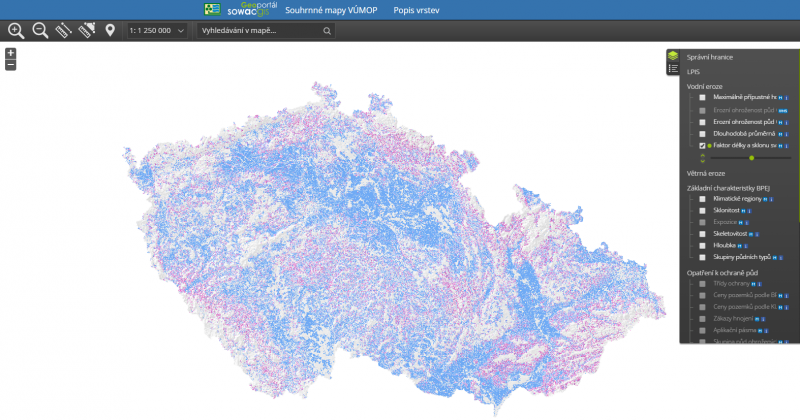
Task: Uncheck Faktor délky a sklonu svahu layer
Action: point(703,146)
